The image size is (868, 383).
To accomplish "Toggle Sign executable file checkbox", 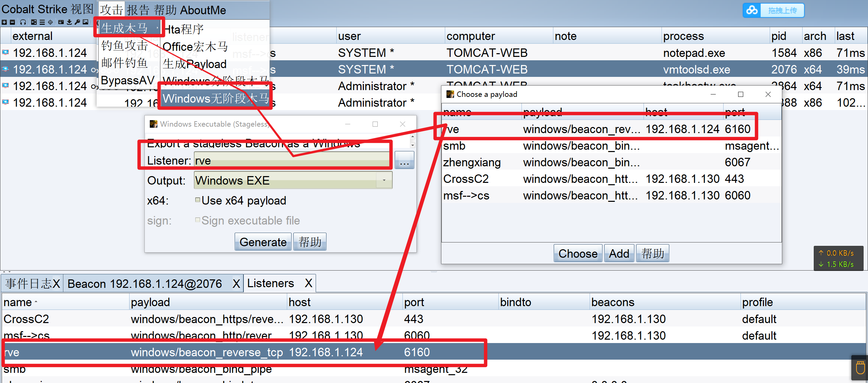I will pos(198,220).
